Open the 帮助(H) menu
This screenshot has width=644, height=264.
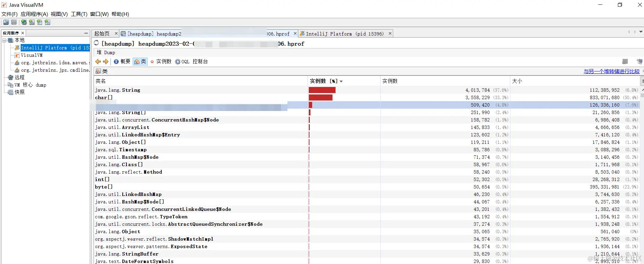click(x=120, y=14)
